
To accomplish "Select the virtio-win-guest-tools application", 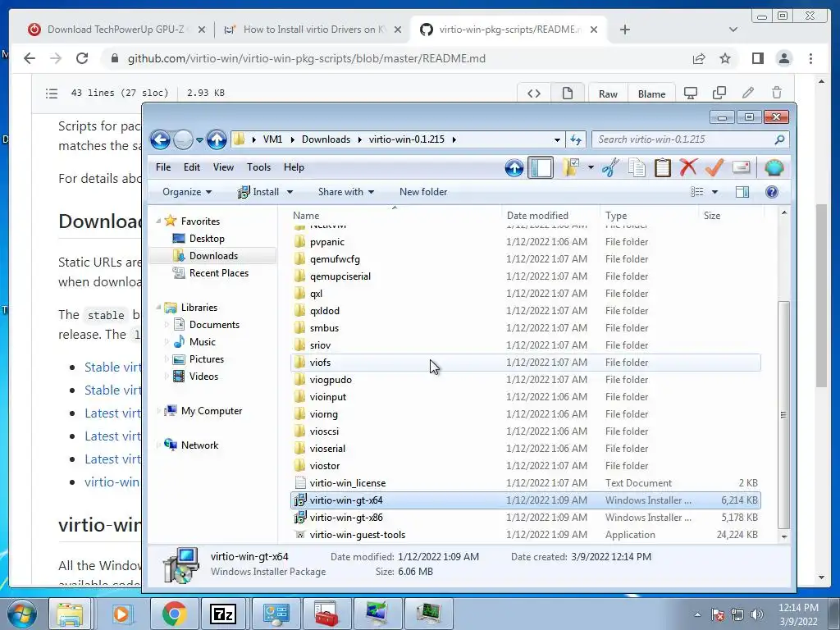I will 526,535.
